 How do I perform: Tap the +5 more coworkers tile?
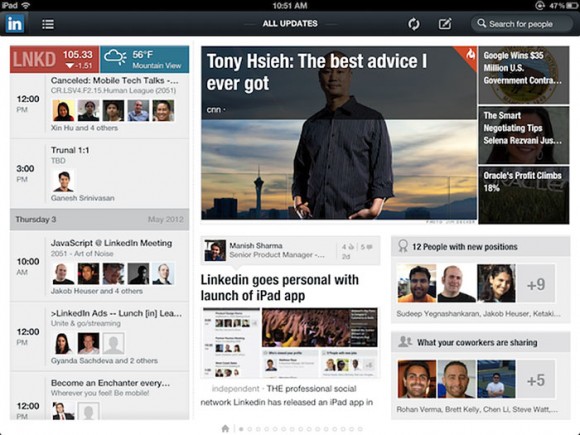(x=535, y=380)
